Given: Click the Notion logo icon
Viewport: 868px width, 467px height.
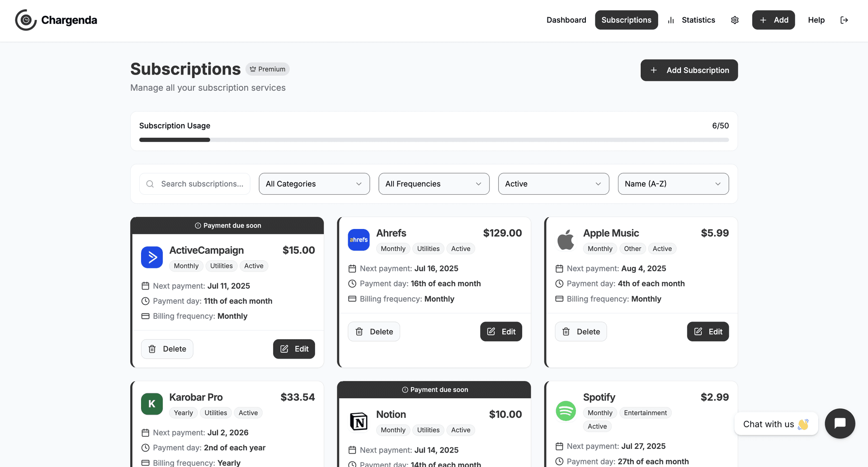Looking at the screenshot, I should (x=359, y=421).
